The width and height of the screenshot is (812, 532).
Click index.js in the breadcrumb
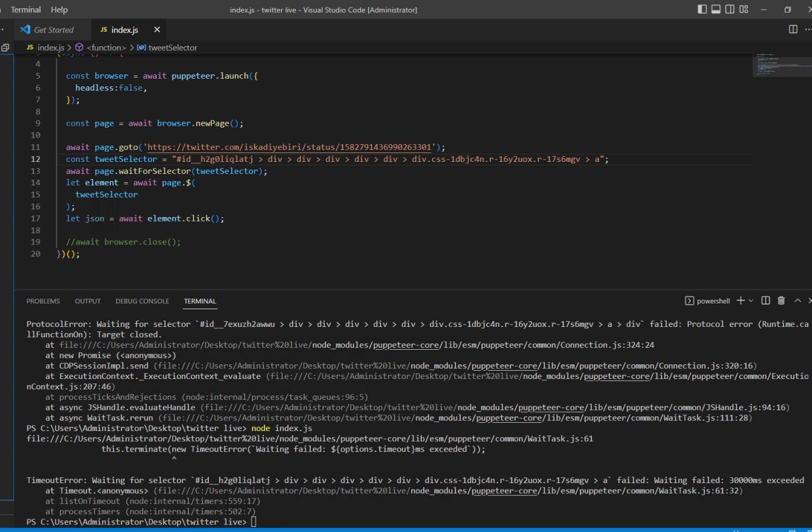(51, 48)
